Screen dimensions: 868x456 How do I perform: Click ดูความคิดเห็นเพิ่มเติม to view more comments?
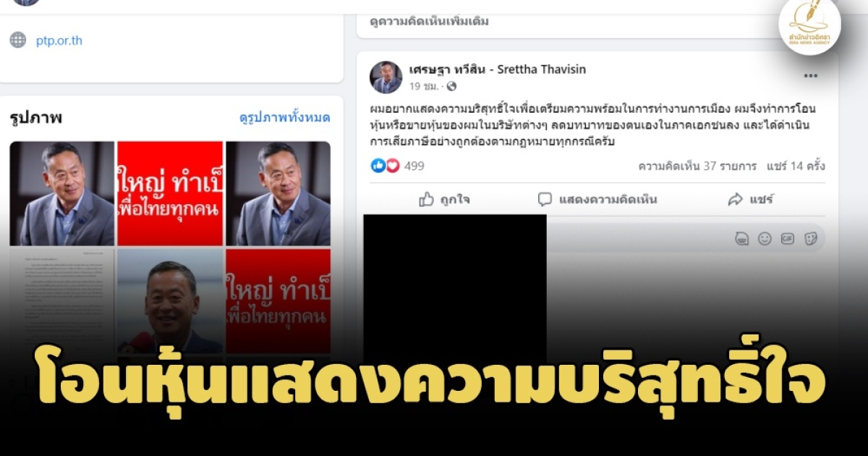(429, 21)
